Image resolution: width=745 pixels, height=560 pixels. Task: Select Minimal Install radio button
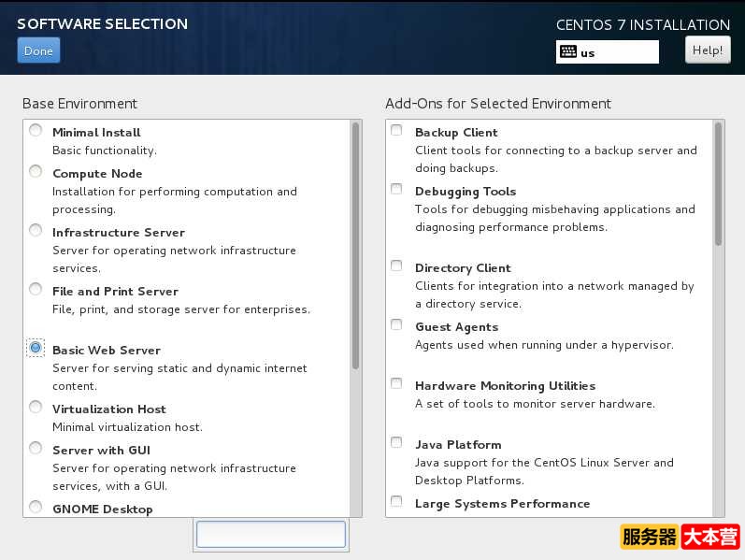36,130
